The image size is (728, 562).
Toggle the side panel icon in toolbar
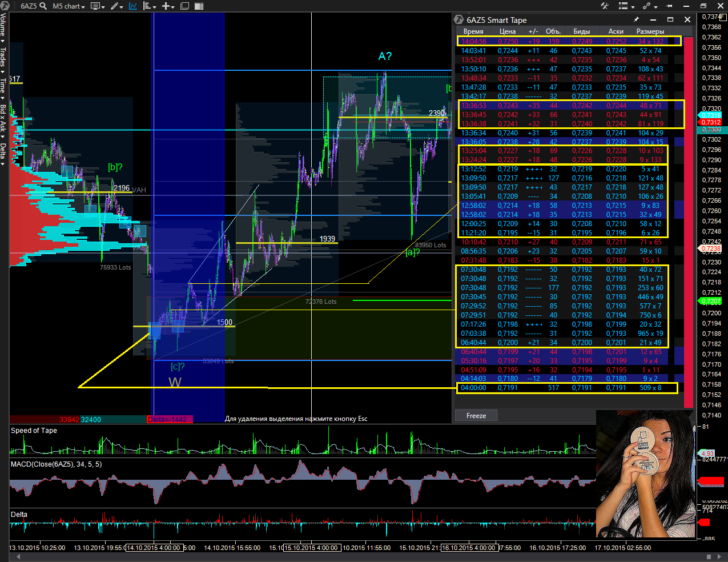pos(199,6)
